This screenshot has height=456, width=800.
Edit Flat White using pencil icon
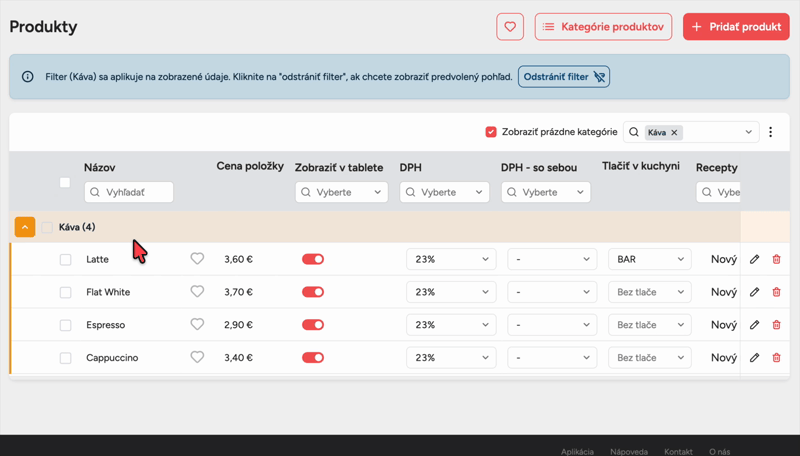coord(754,292)
